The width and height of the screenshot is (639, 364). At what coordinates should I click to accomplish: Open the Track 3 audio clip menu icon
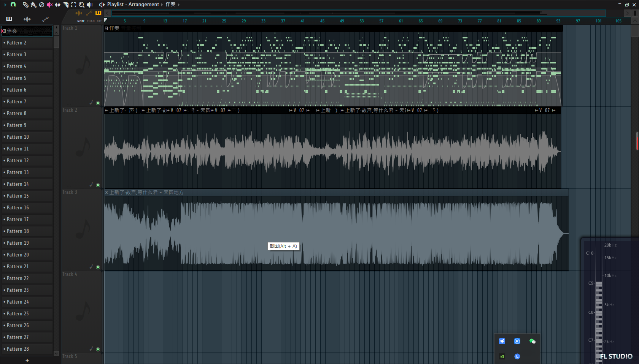tap(106, 193)
